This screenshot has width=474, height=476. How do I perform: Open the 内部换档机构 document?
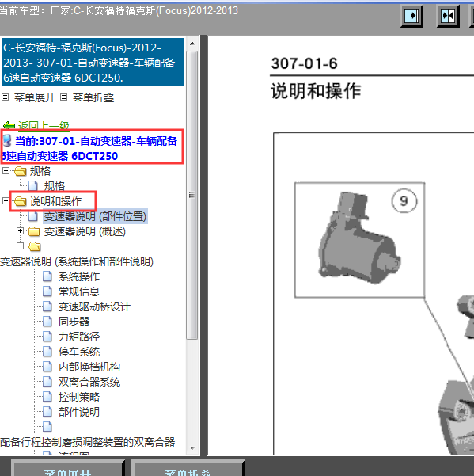[x=89, y=367]
